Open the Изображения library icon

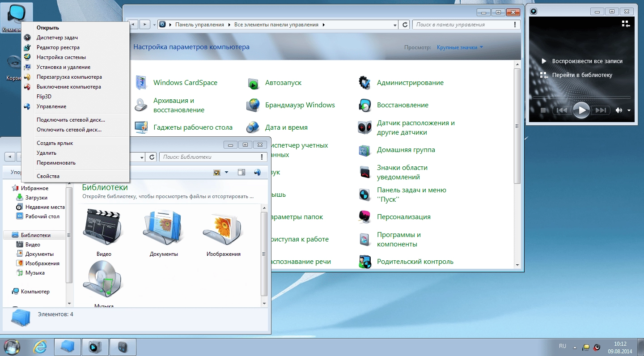224,228
